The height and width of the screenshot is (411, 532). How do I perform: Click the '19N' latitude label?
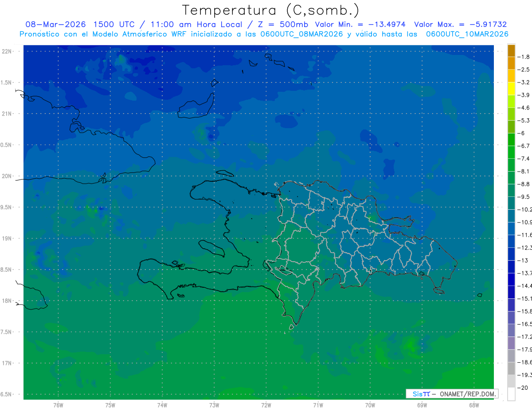[x=7, y=238]
